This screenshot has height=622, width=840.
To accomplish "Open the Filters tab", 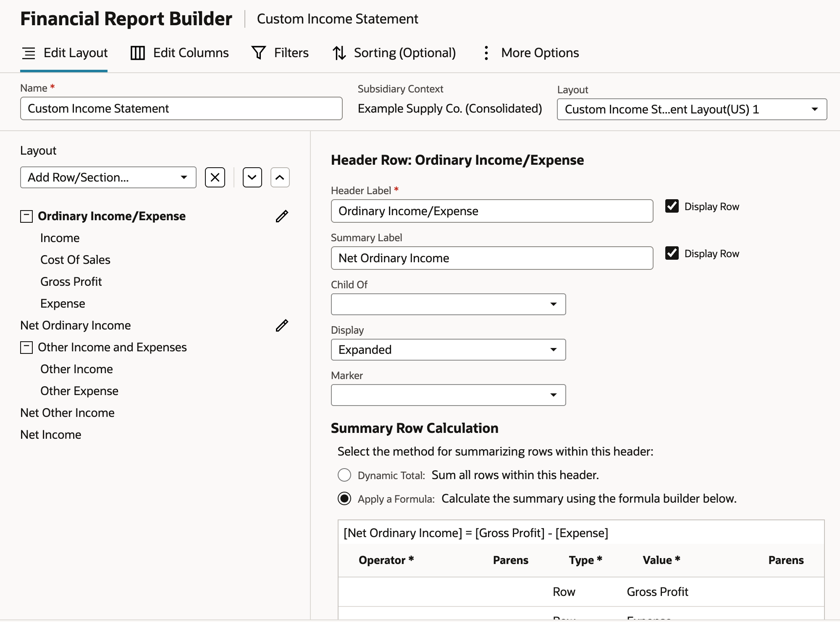I will (x=280, y=53).
